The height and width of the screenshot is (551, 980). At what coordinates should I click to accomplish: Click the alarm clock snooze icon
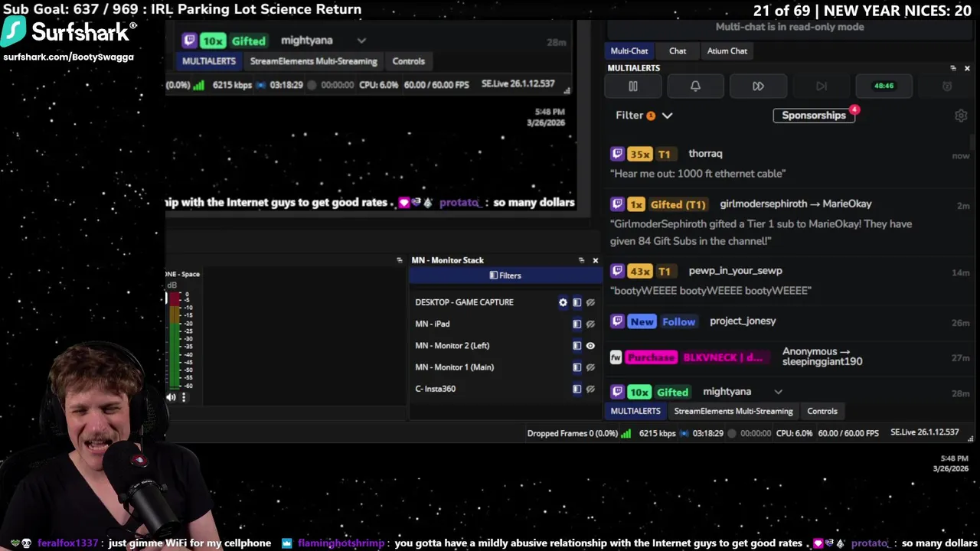(x=946, y=86)
